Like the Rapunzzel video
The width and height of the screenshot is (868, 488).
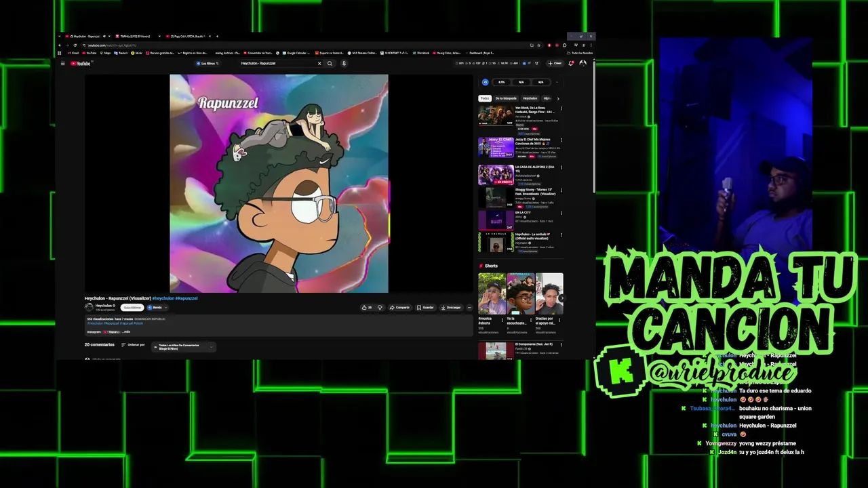coord(367,308)
